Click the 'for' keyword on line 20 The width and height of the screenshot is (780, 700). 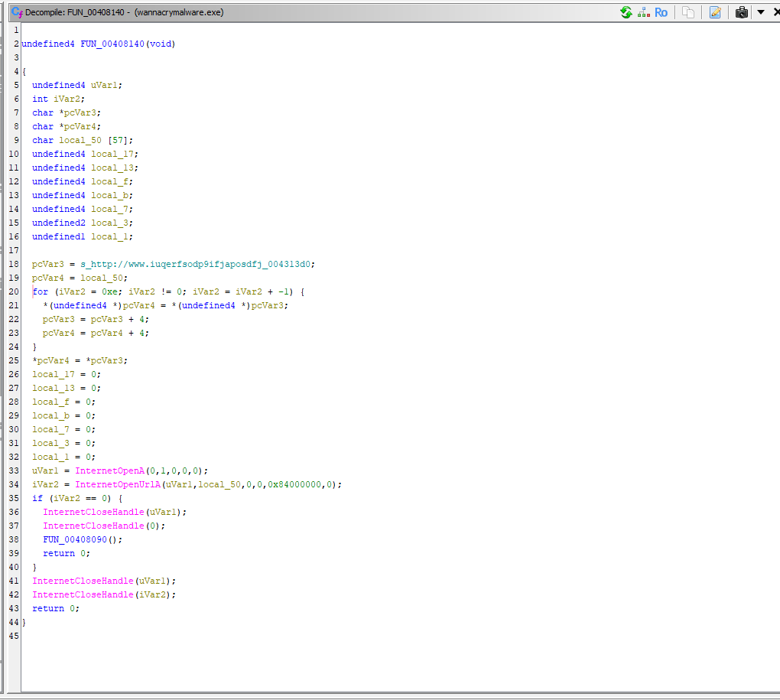click(41, 291)
